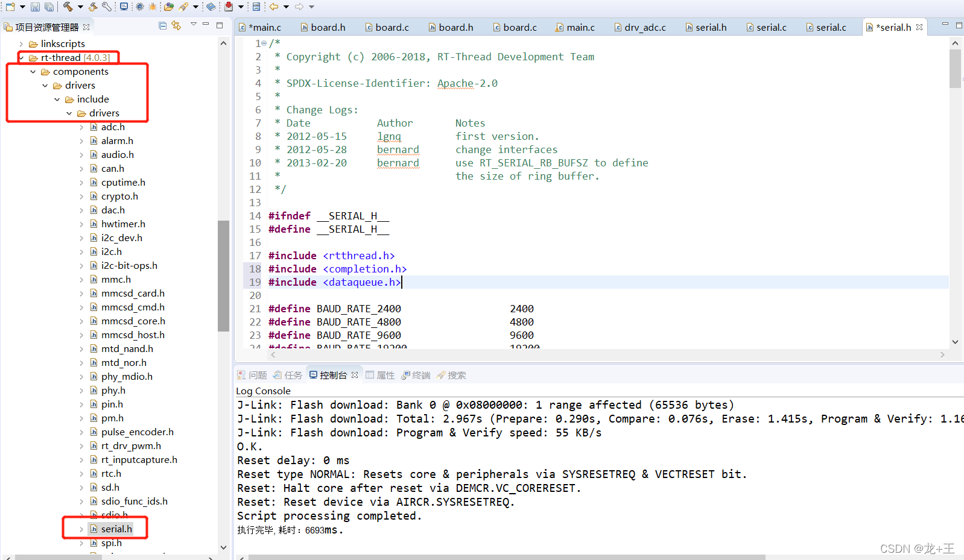This screenshot has height=560, width=964.
Task: Maximize the project explorer view
Action: [220, 25]
